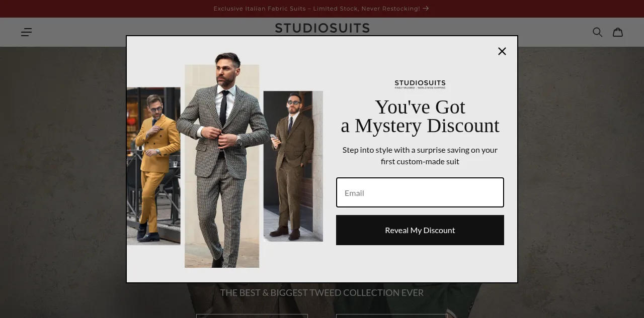This screenshot has width=644, height=318.
Task: Click "Step into style with a surprise saving" text
Action: click(x=420, y=156)
